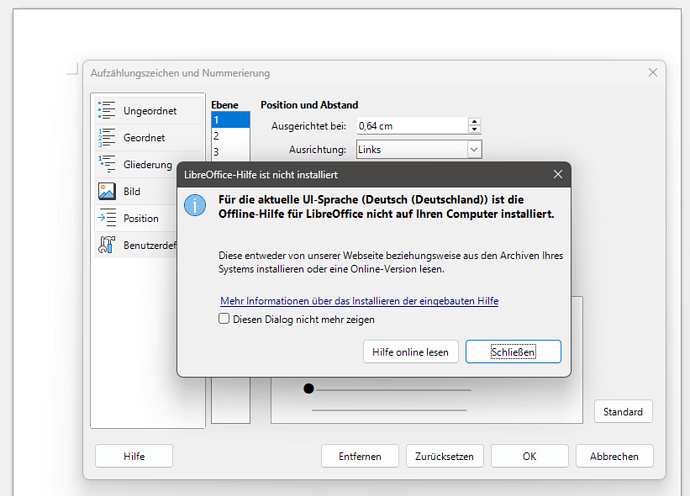Select level 3 in Ebene list
This screenshot has width=690, height=496.
pyautogui.click(x=231, y=151)
